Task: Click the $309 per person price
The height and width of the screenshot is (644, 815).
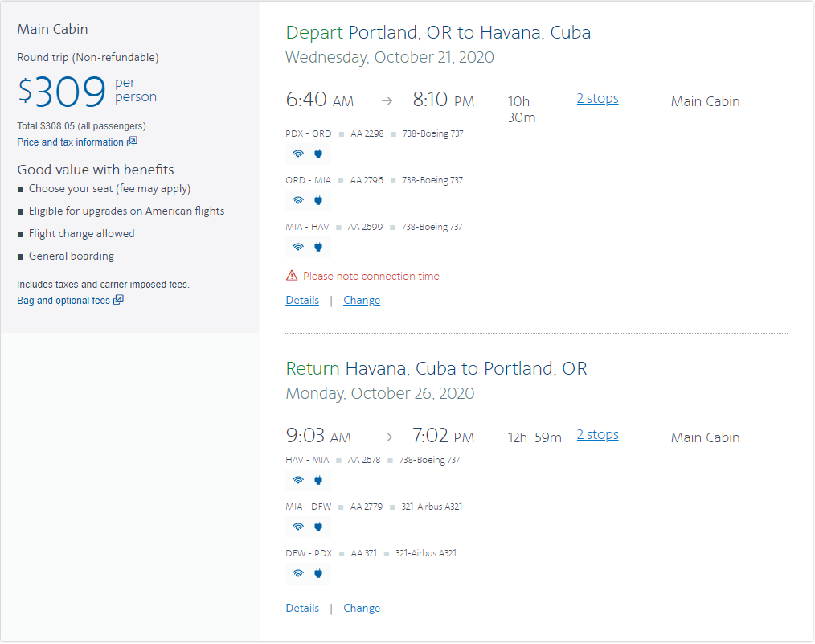Action: pyautogui.click(x=88, y=91)
